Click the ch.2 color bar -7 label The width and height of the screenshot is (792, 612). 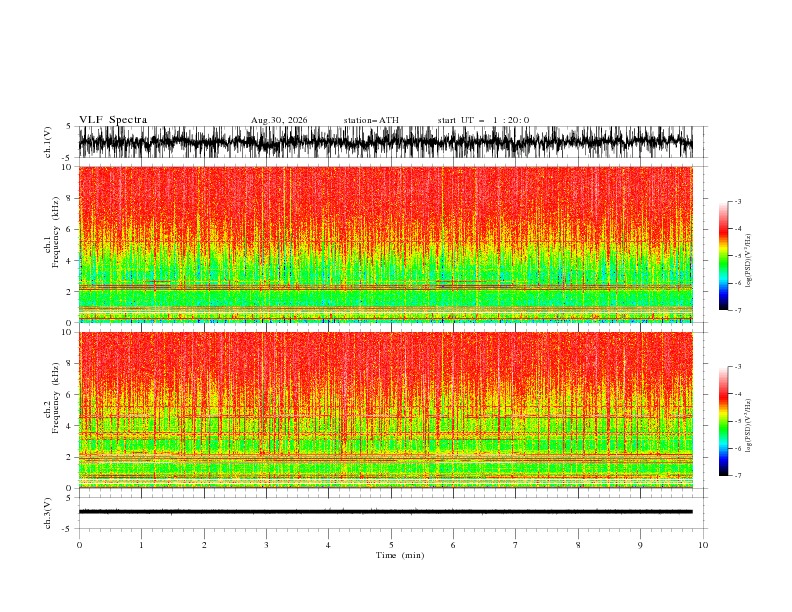[x=737, y=476]
